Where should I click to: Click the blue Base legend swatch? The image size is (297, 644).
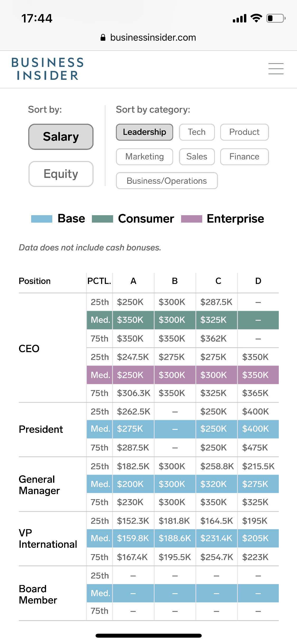42,219
